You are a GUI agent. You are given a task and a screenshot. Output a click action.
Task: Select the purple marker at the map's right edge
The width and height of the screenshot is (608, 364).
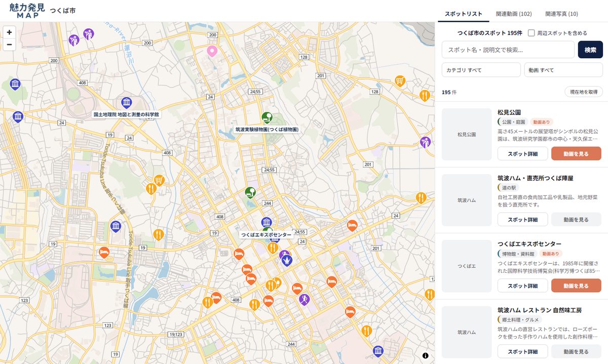(x=426, y=142)
